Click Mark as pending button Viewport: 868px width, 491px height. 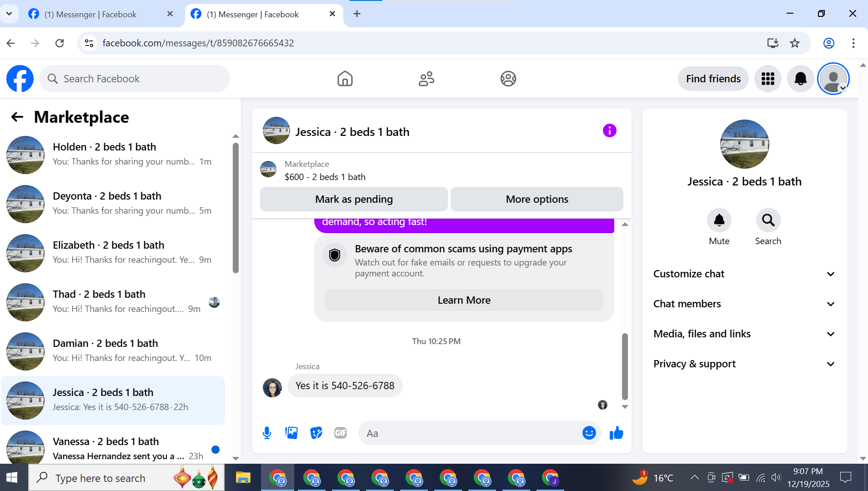354,199
